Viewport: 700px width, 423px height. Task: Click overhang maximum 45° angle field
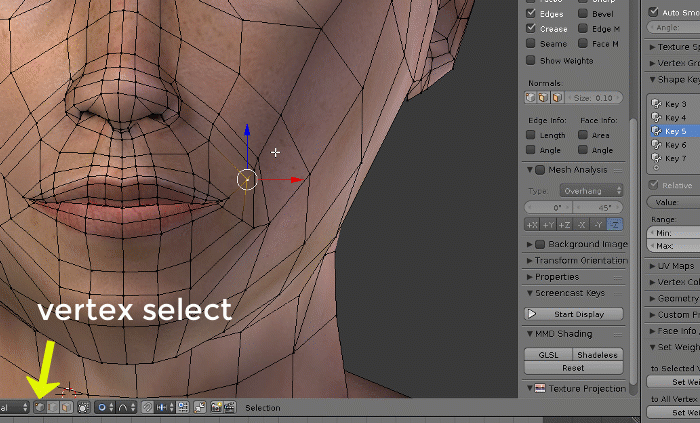pos(598,208)
